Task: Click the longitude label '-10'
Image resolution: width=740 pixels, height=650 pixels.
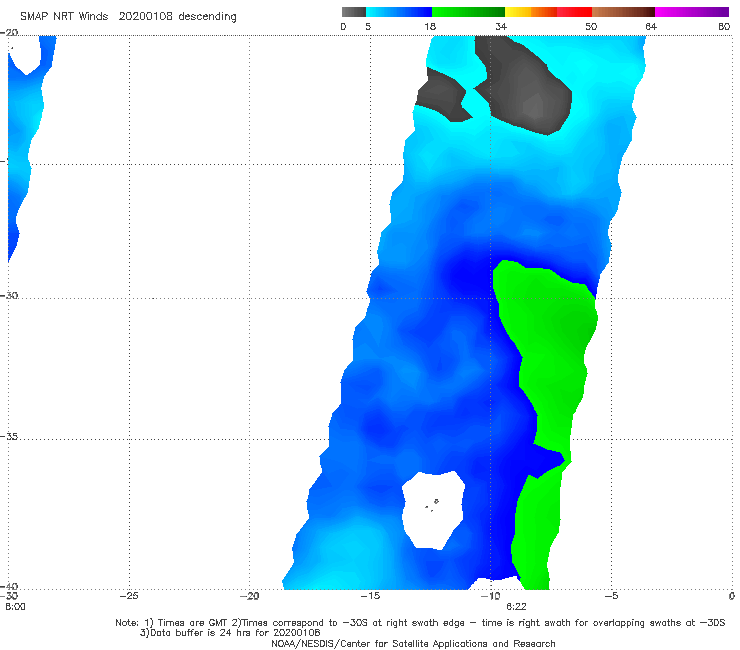Action: pos(490,596)
